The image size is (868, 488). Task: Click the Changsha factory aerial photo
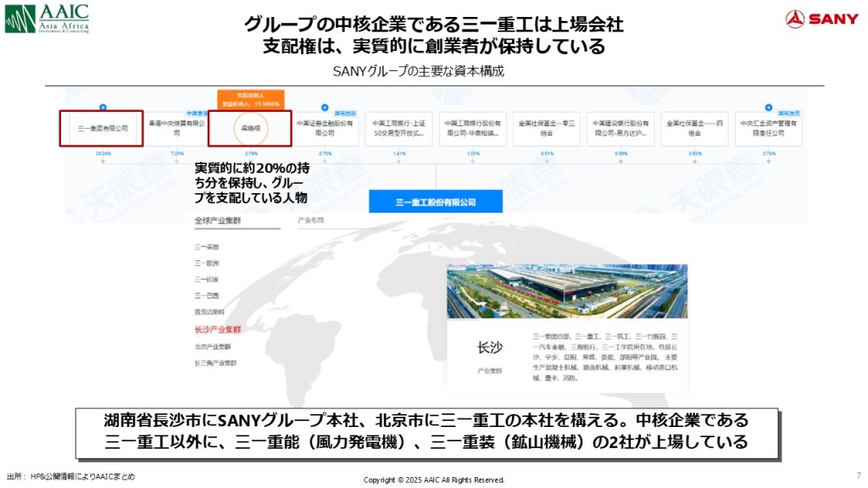tap(567, 291)
